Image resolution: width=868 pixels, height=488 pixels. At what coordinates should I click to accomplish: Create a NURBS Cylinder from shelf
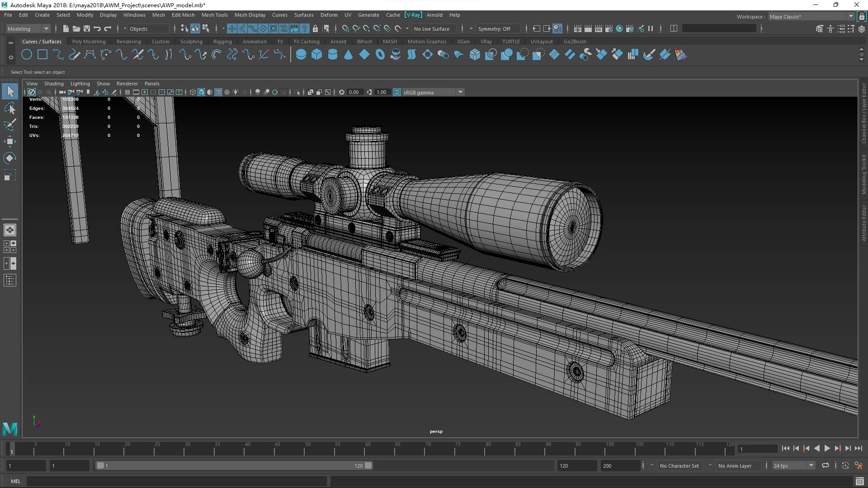tap(332, 55)
